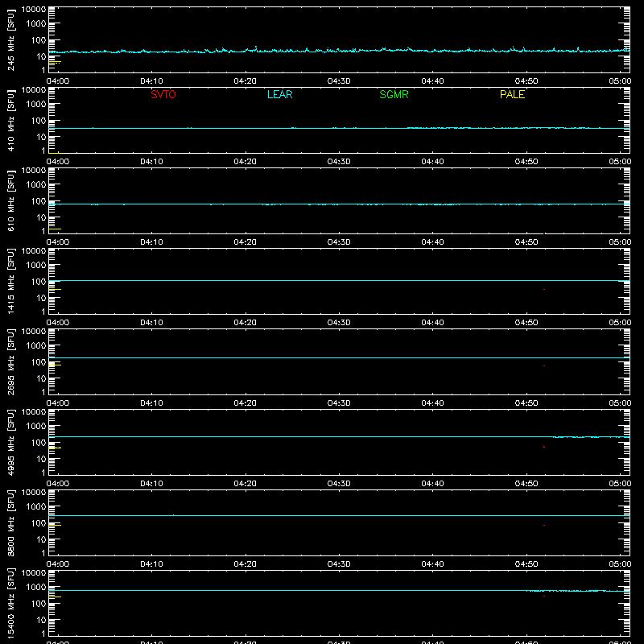Select the 410 MHz [SFU] axis title
644x644 pixels.
click(x=10, y=120)
